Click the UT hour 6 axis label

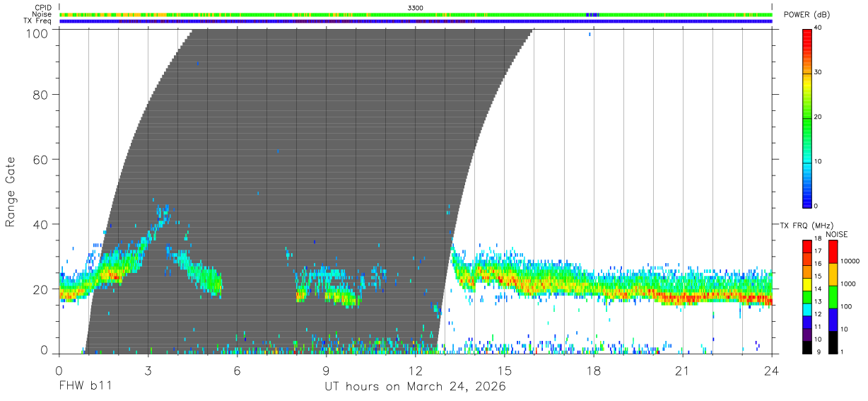237,371
